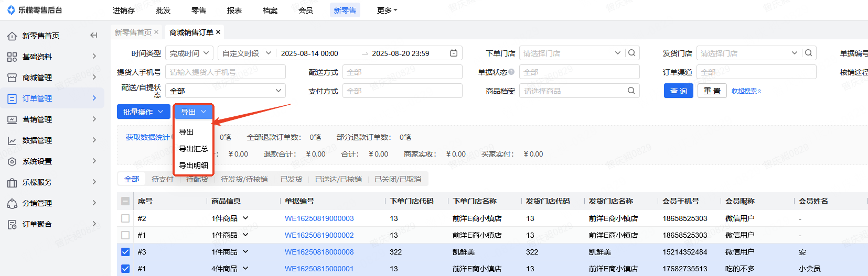Click the 乐檬零售后台 logo icon
Viewport: 868px width, 276px height.
click(11, 10)
